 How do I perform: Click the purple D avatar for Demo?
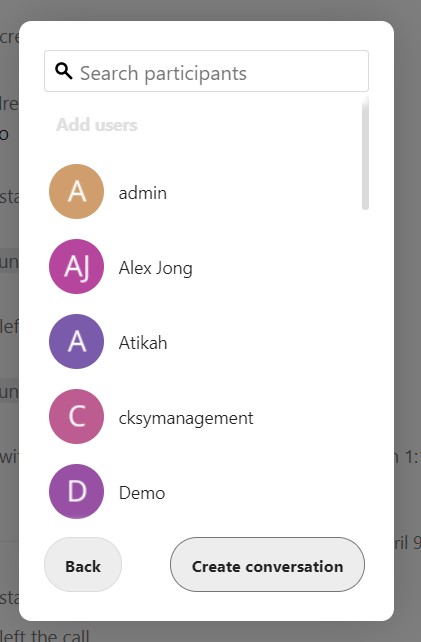pos(77,491)
